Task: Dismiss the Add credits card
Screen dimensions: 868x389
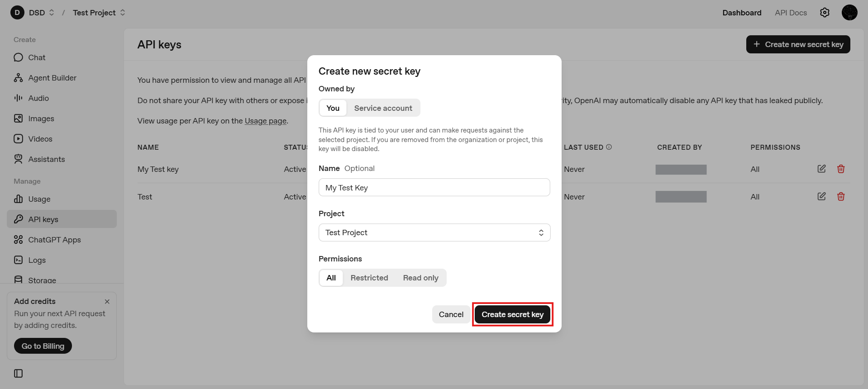Action: [x=107, y=302]
